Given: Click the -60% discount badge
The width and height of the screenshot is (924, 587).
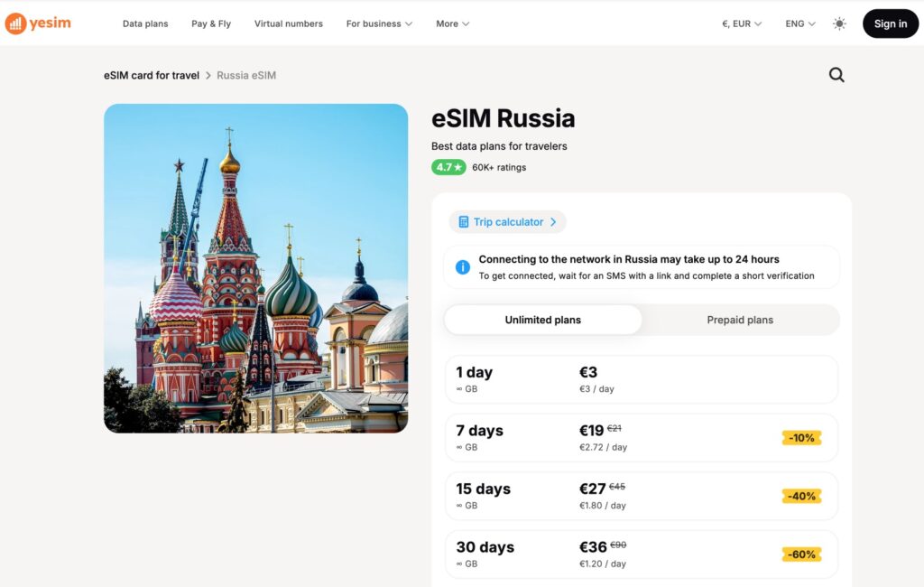Looking at the screenshot, I should 801,554.
